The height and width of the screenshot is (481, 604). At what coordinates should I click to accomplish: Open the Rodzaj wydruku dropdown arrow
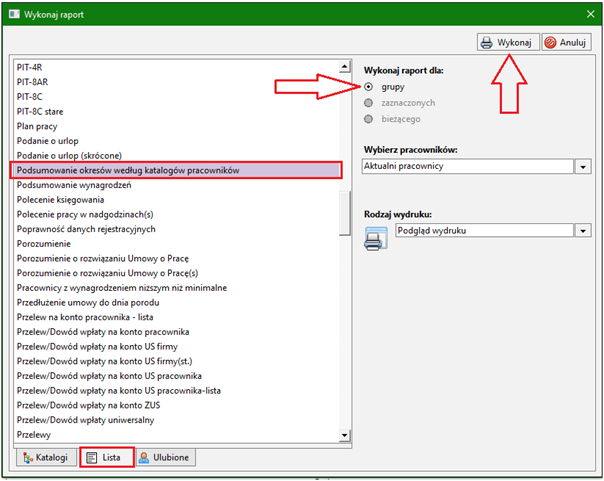pos(583,231)
